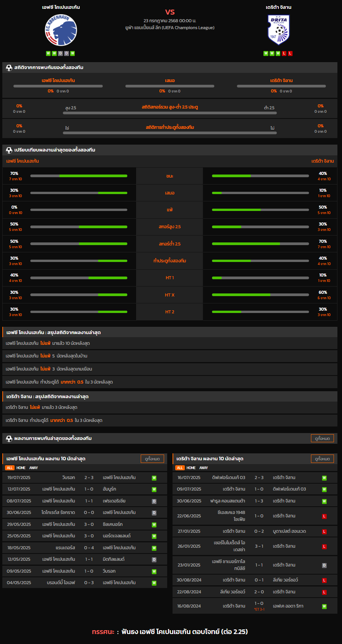342x644 pixels.
Task: Click the D badge on the 23/01/2025 match row
Action: tap(324, 565)
